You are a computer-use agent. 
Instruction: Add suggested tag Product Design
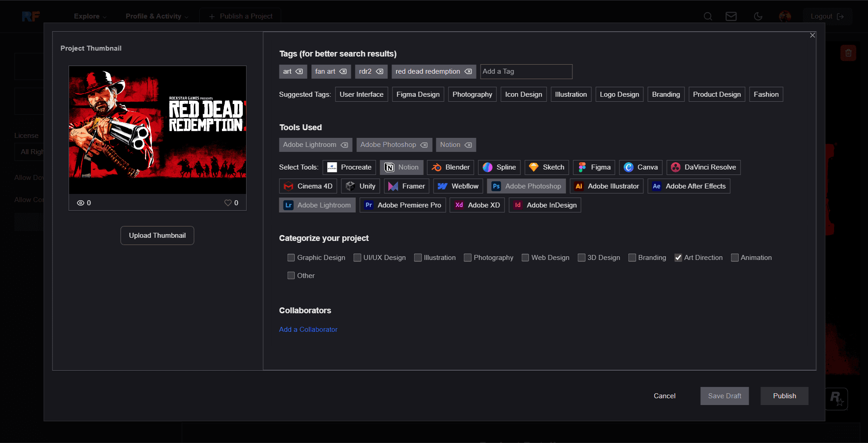717,94
